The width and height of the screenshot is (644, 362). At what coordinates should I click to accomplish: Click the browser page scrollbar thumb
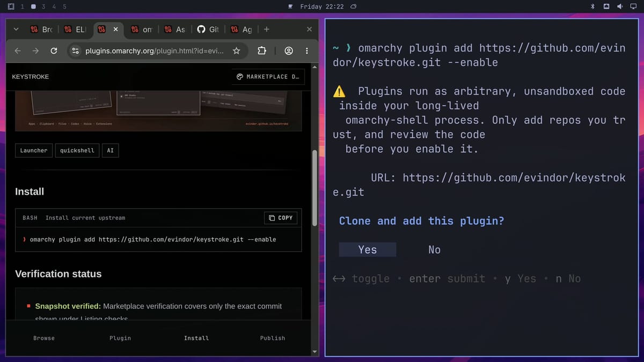[x=315, y=187]
